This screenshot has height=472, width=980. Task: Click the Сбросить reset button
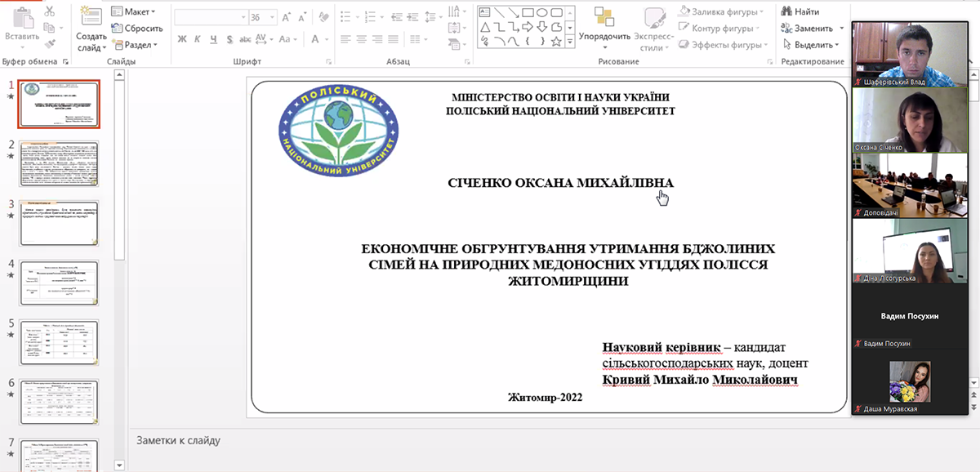click(x=137, y=28)
